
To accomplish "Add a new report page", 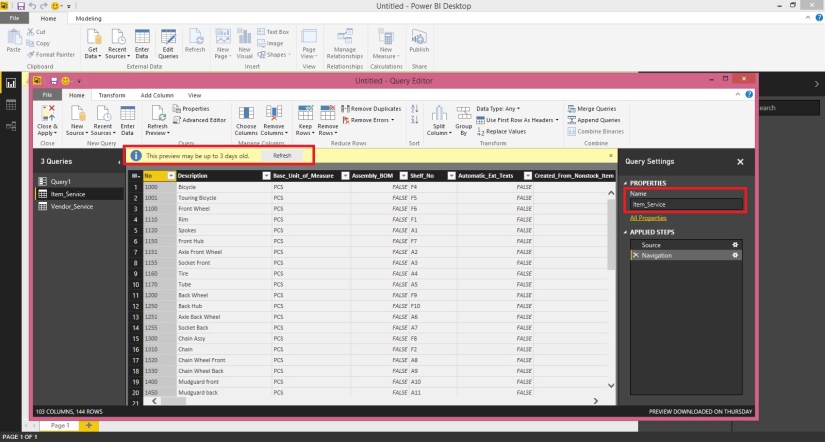I will 88,426.
